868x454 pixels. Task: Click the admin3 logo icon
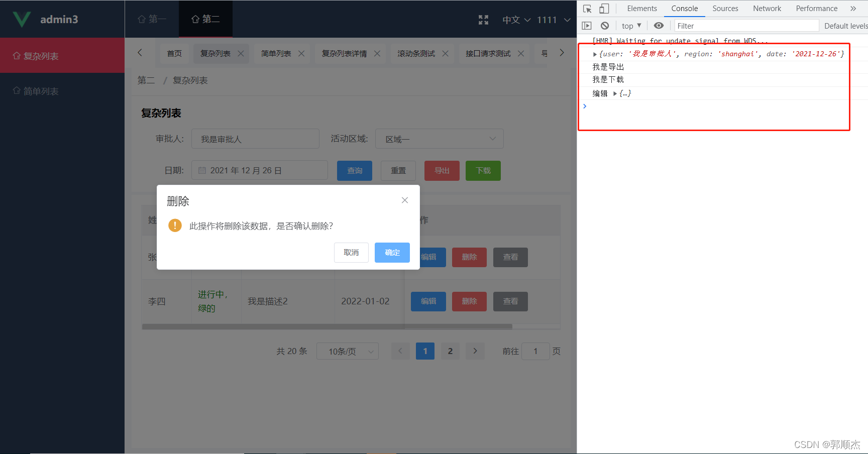coord(22,19)
